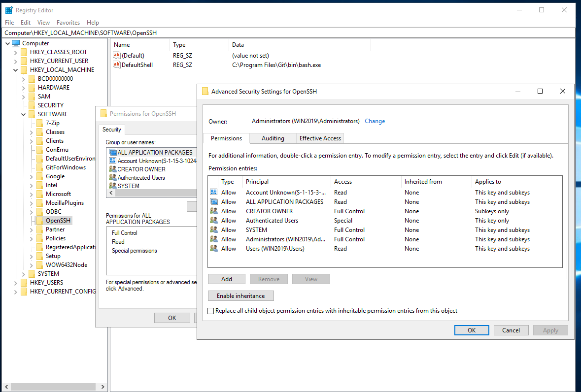
Task: Click the ALL APPLICATION PACKAGES group icon
Action: 113,152
